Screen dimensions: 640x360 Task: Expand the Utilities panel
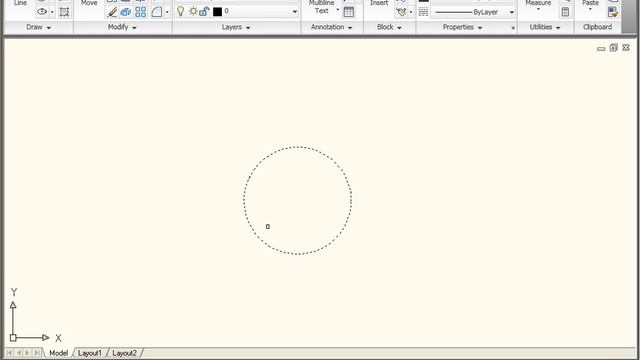[545, 27]
